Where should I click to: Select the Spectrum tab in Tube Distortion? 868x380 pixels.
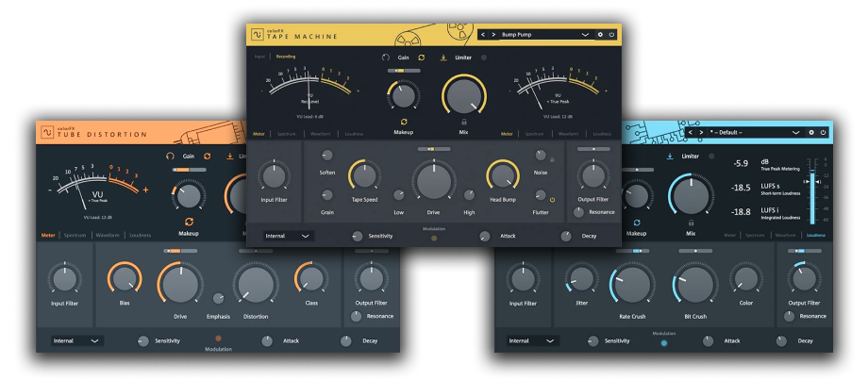(75, 235)
